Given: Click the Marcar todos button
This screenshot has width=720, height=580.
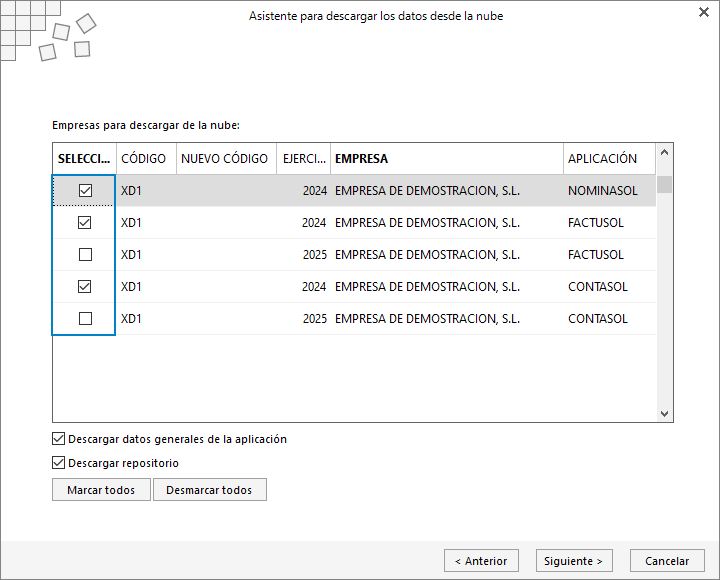Looking at the screenshot, I should tap(101, 490).
